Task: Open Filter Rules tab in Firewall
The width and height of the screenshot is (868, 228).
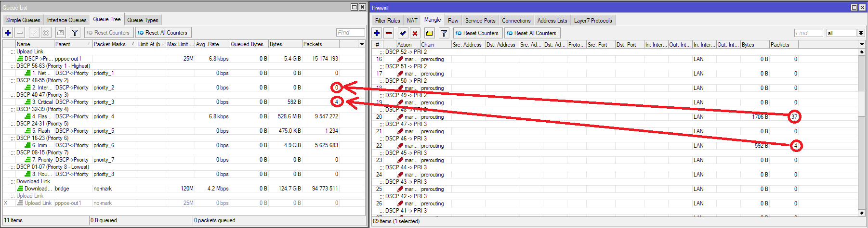Action: [387, 20]
